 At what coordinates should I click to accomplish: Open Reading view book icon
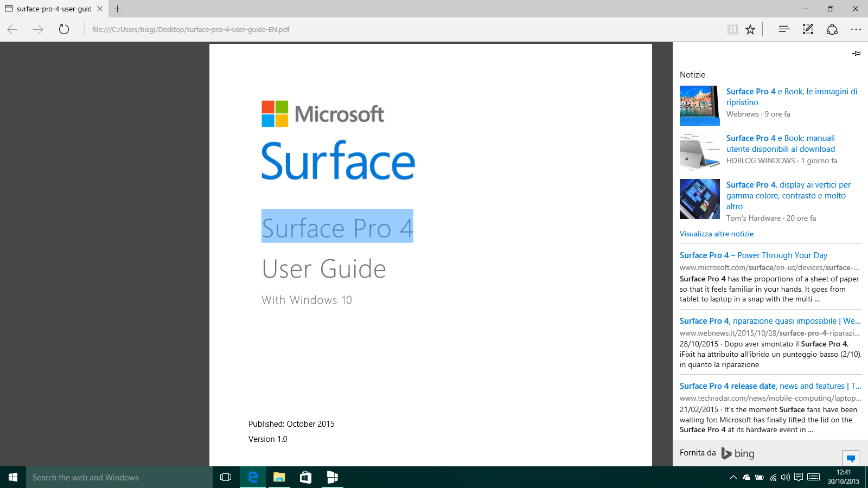coord(733,29)
